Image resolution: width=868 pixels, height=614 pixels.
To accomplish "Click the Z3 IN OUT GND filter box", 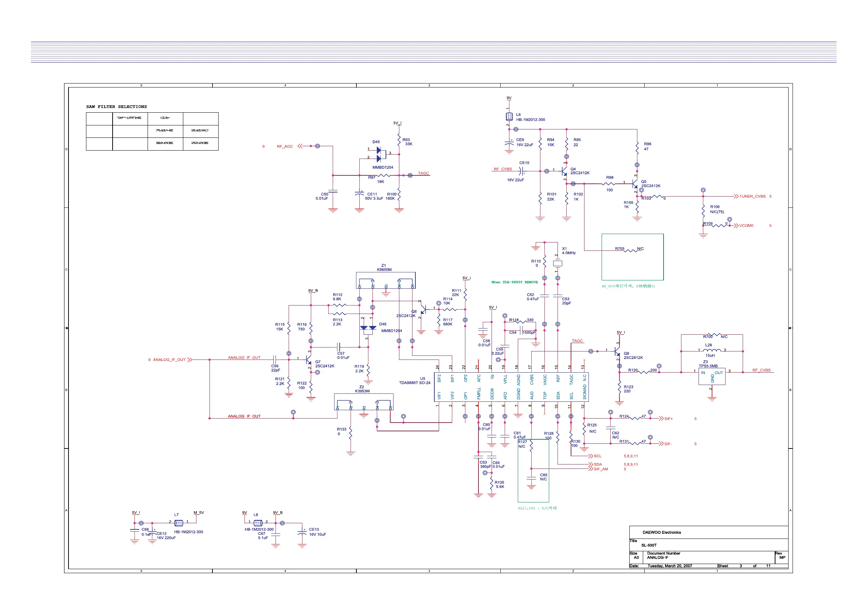I will pyautogui.click(x=712, y=377).
